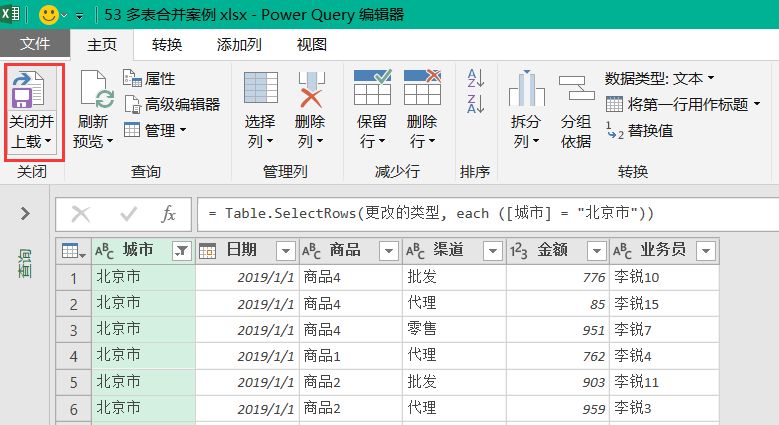Viewport: 779px width, 425px height.
Task: Click the Remove Columns (删除列) icon
Action: 311,89
